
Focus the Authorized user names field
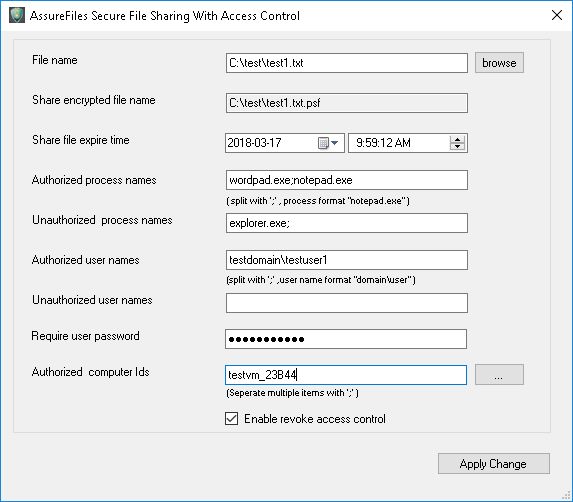(x=347, y=260)
